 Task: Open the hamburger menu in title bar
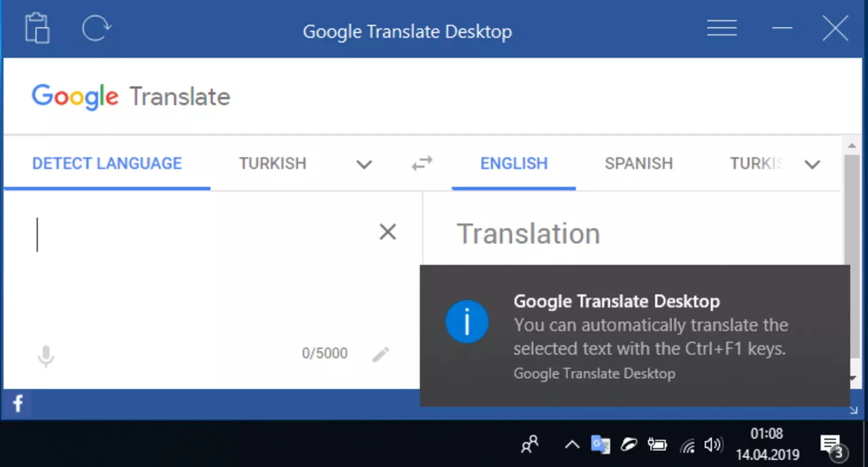721,28
